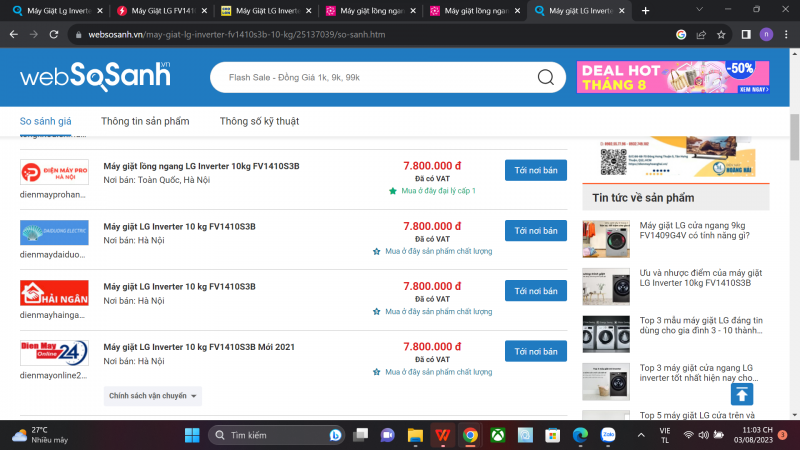Click the browser address bar URL
This screenshot has width=800, height=450.
237,35
